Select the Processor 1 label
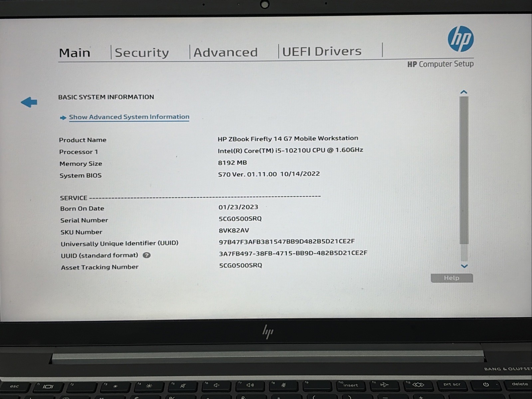The height and width of the screenshot is (399, 532). pos(79,152)
